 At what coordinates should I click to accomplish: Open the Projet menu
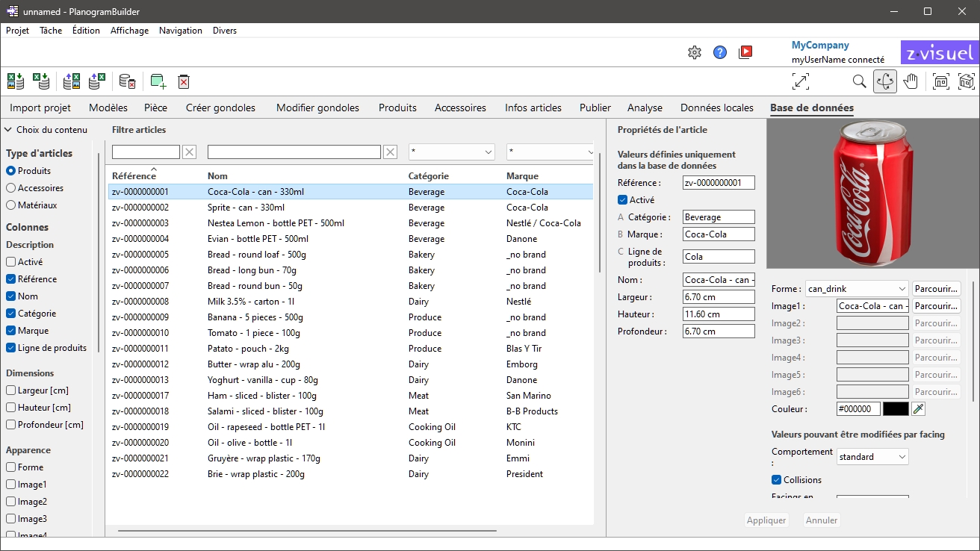tap(18, 31)
